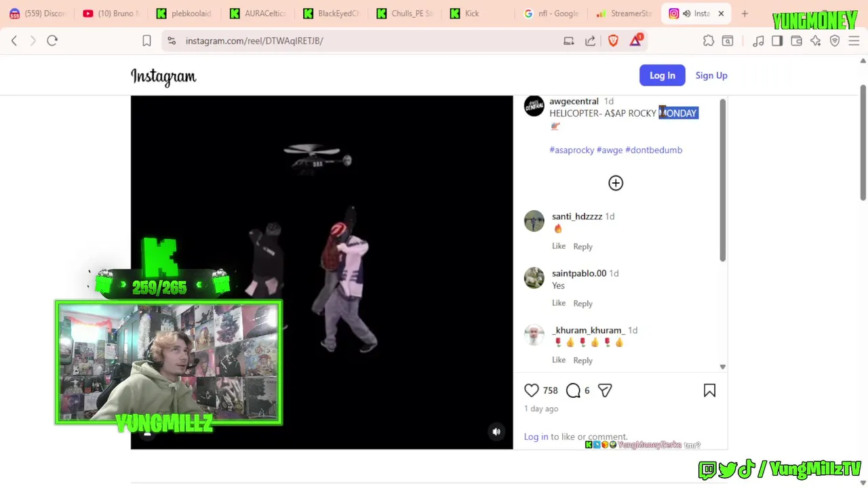The height and width of the screenshot is (488, 868).
Task: Open saintpablo.00 profile link
Action: 579,273
